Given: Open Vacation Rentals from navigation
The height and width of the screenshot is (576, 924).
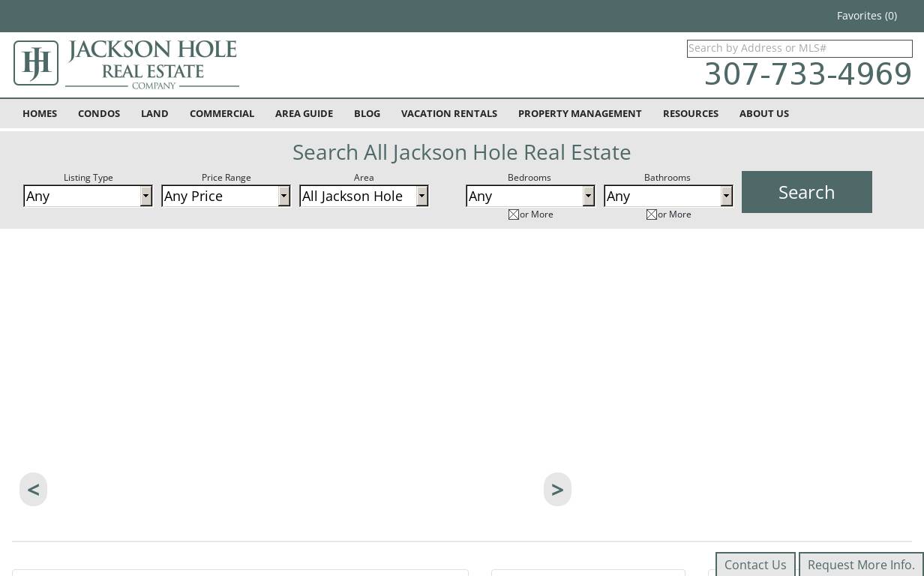Looking at the screenshot, I should [x=449, y=113].
